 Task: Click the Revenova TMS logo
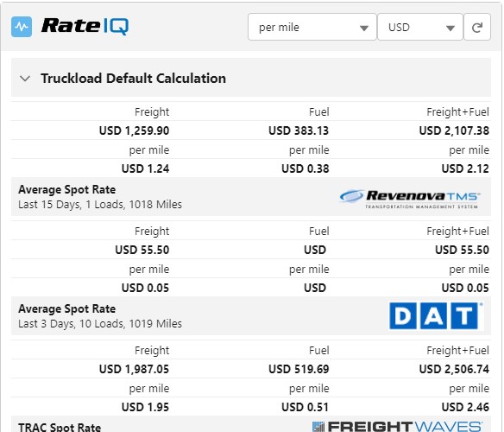coord(410,199)
